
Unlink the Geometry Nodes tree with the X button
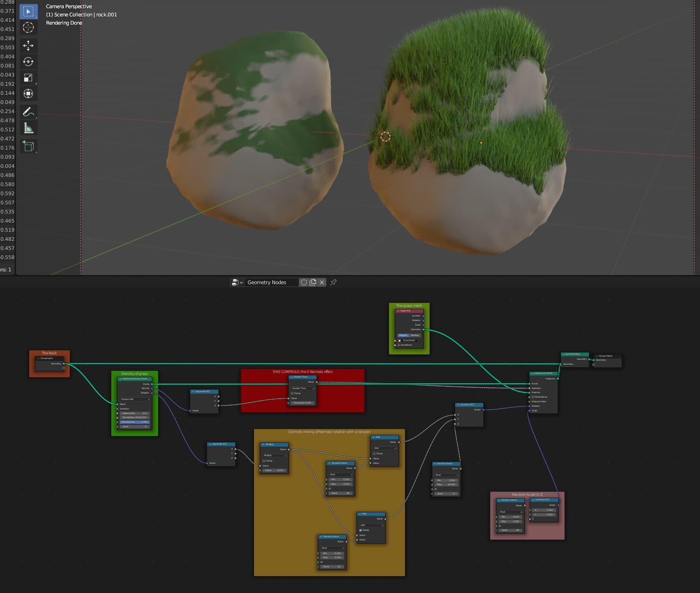click(322, 282)
